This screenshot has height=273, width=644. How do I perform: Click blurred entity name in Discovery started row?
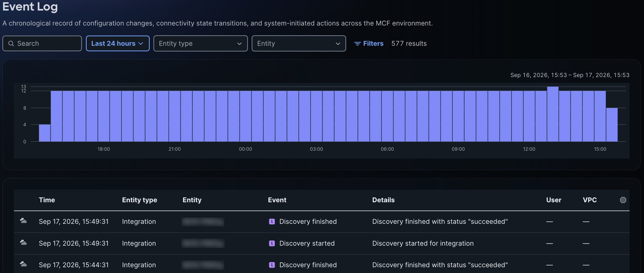point(203,243)
